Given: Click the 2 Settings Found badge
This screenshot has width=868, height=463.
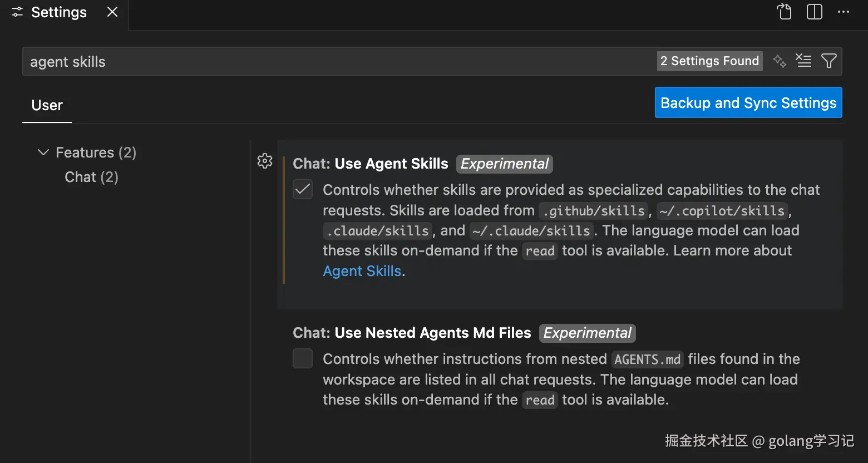Looking at the screenshot, I should 709,61.
